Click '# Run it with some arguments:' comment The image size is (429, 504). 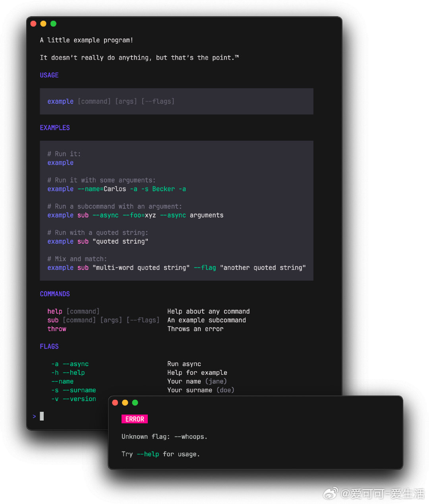101,180
